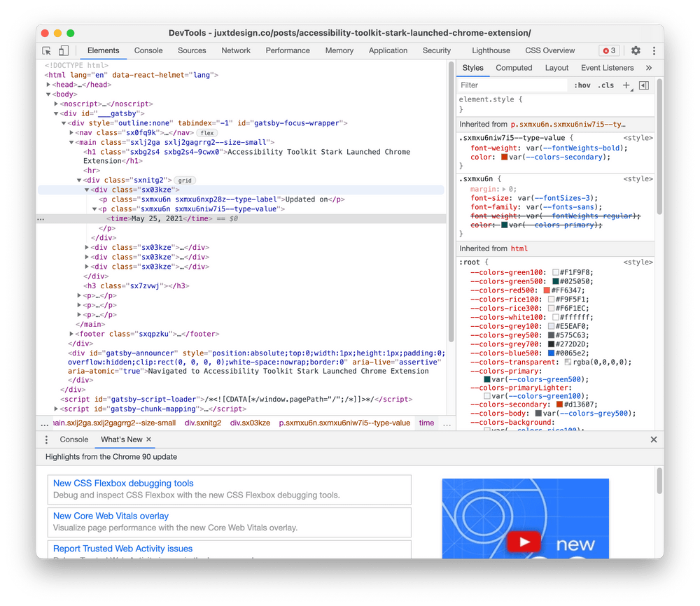Toggle the grid overlay badge on div.sxnitg2
This screenshot has width=700, height=606.
(185, 180)
